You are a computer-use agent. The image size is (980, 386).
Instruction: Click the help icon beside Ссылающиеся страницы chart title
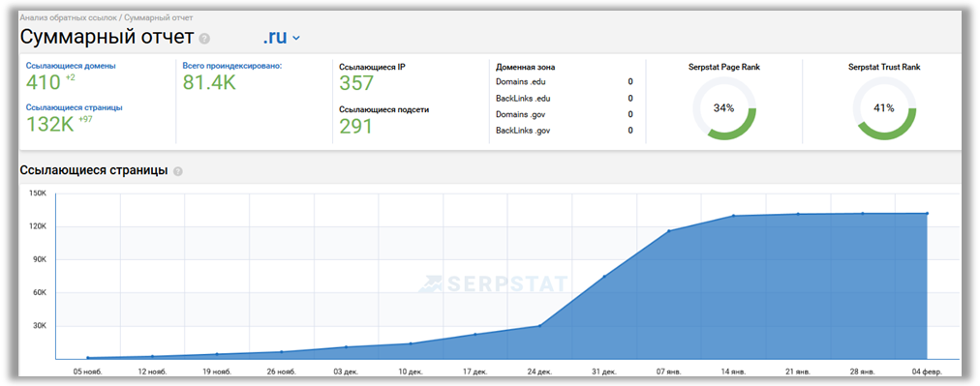178,171
